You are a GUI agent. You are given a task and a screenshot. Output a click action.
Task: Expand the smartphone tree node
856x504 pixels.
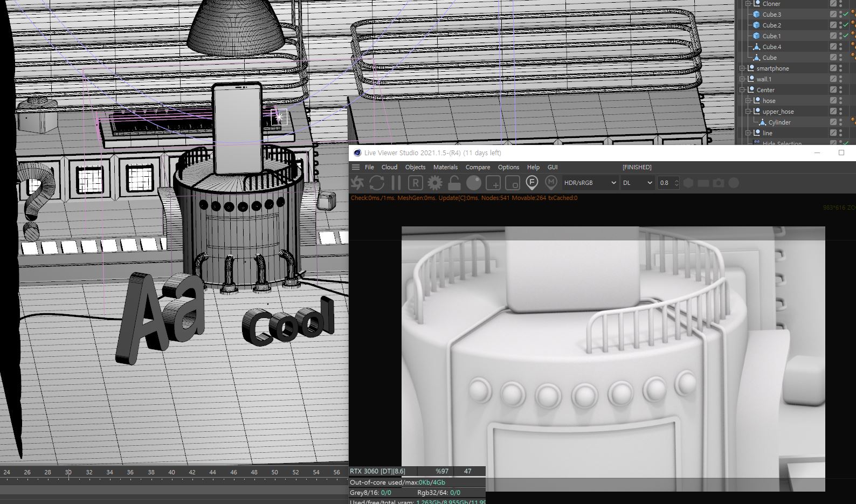742,68
